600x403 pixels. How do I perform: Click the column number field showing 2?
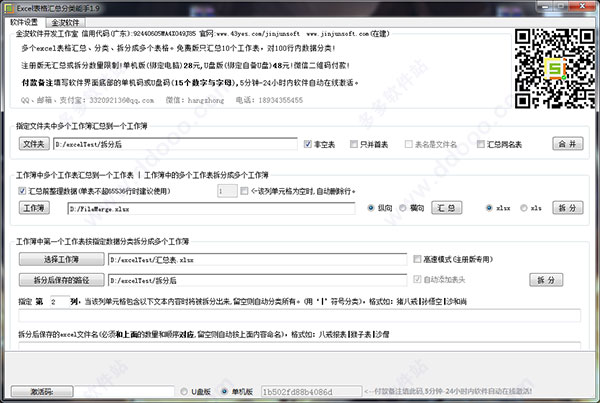(60, 302)
